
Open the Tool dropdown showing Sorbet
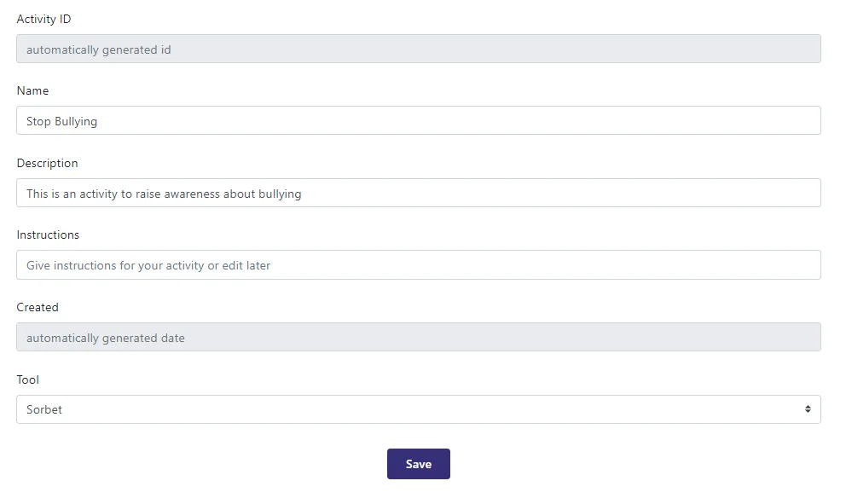pos(418,409)
